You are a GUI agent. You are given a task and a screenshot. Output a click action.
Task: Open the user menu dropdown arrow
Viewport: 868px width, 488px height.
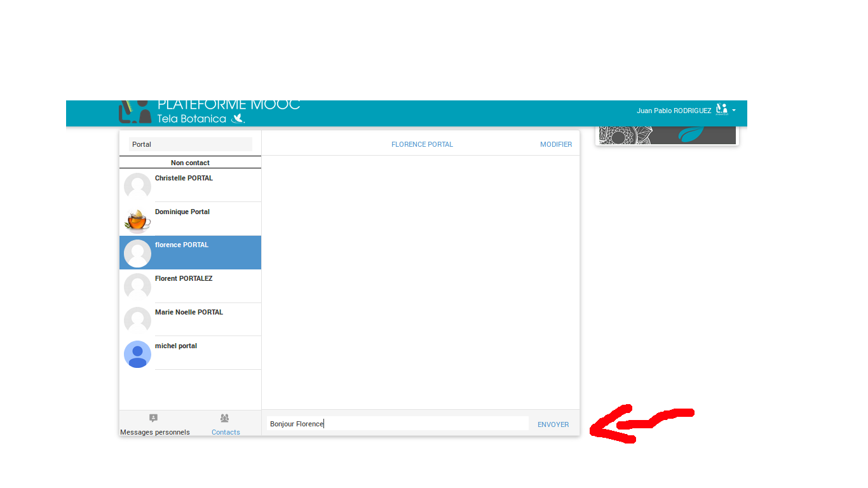[734, 110]
